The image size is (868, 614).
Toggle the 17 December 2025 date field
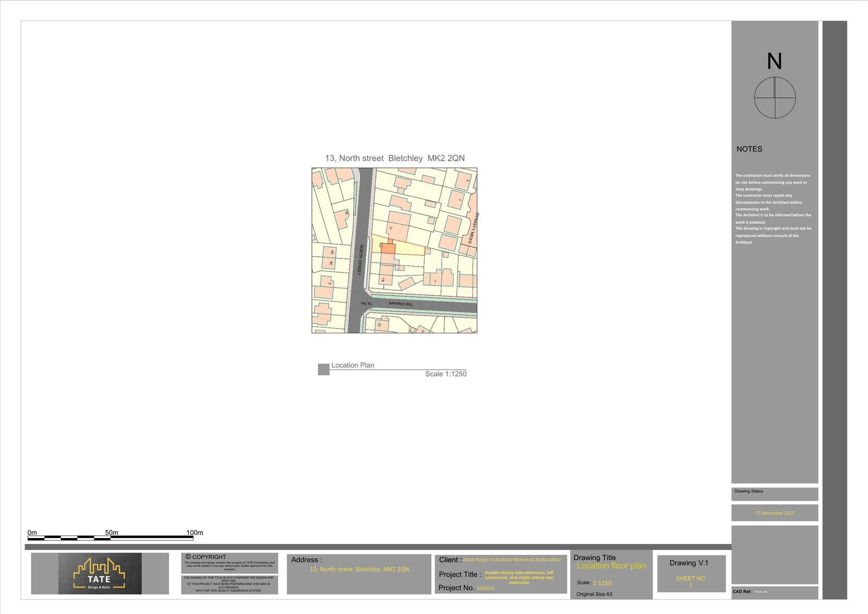(775, 512)
